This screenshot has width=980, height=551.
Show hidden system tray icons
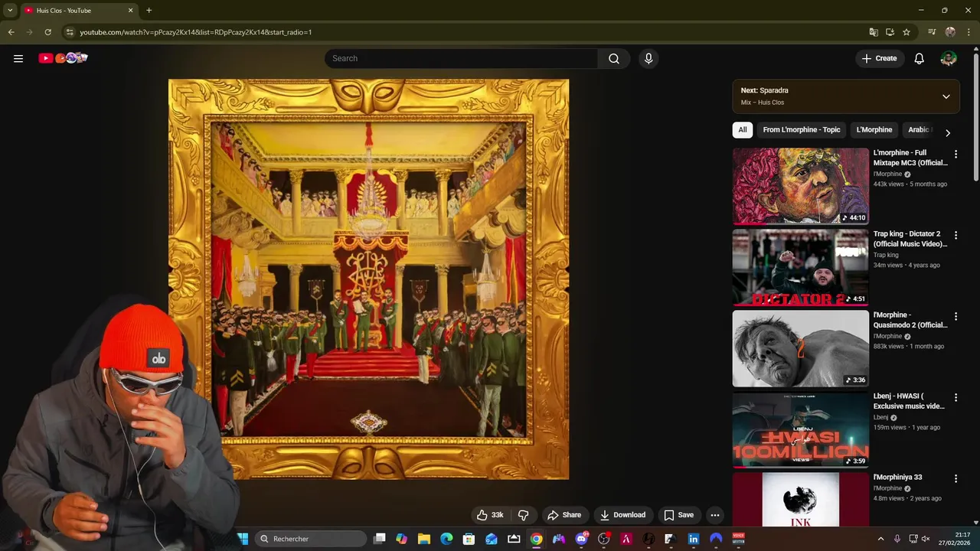(x=880, y=539)
